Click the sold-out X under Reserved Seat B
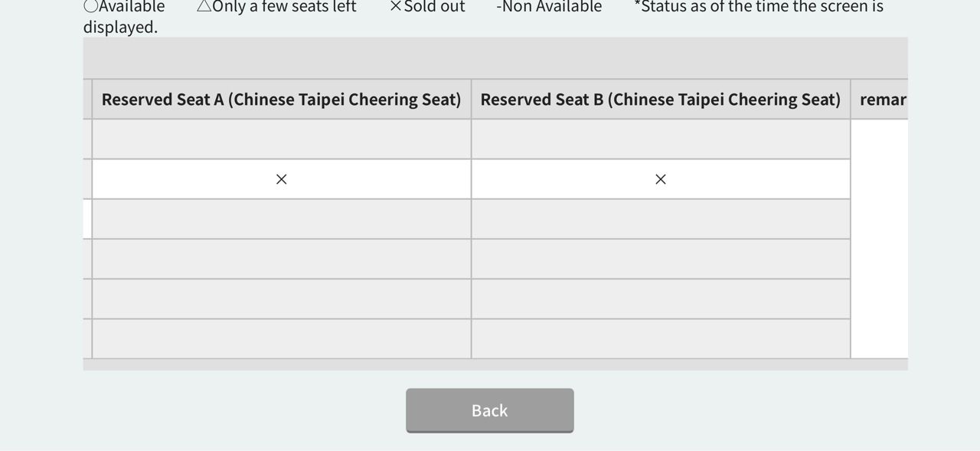 click(x=661, y=179)
